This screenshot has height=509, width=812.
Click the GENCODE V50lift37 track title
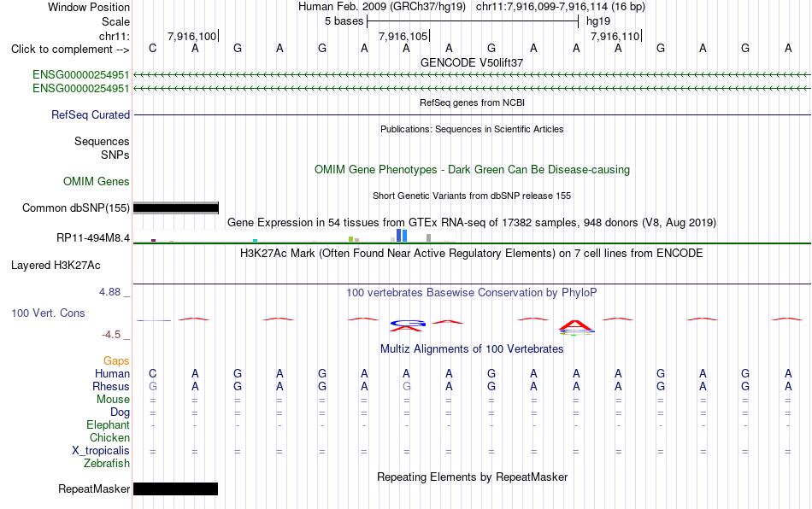[472, 62]
